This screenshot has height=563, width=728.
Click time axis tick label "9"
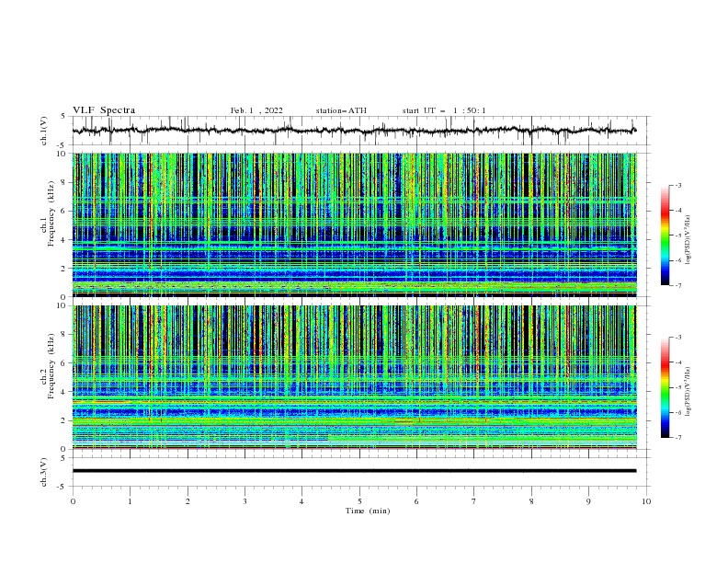(x=588, y=501)
